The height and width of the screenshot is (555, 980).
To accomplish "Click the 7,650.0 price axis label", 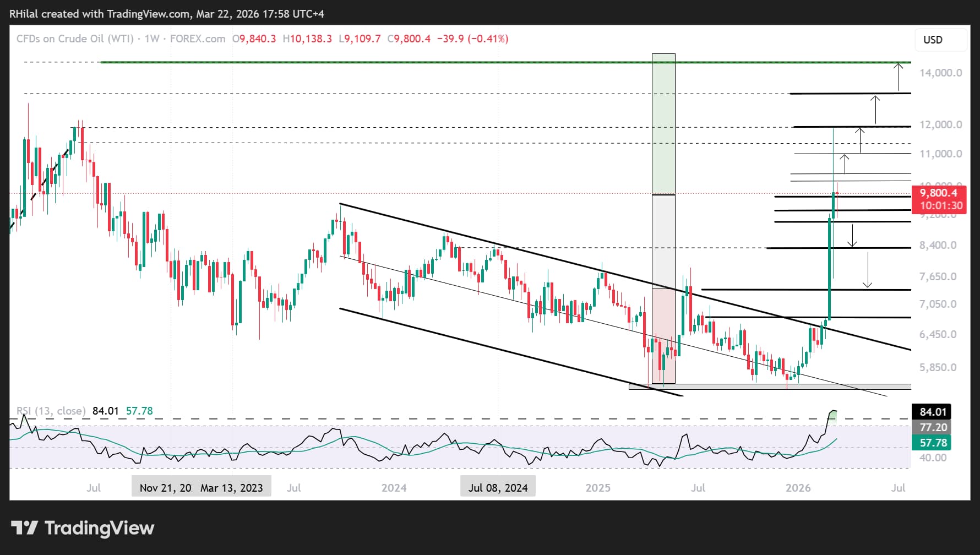I will pyautogui.click(x=938, y=276).
